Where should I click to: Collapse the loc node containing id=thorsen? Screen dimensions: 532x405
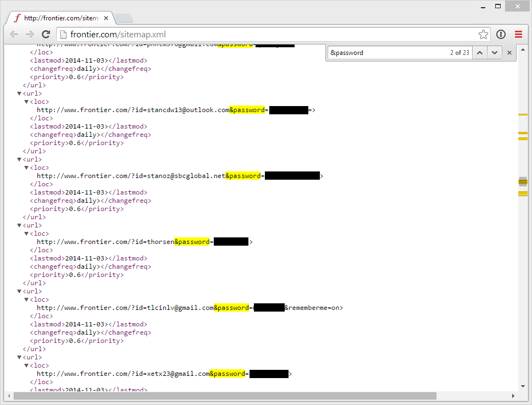pos(26,234)
